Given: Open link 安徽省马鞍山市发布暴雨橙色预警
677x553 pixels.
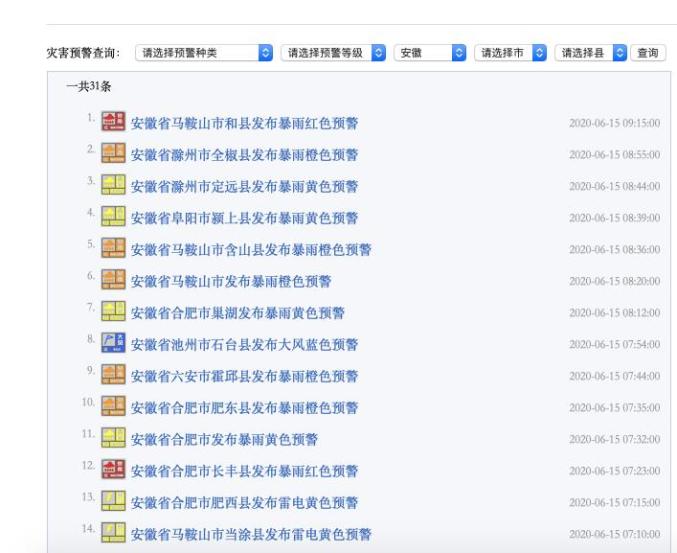Looking at the screenshot, I should pos(231,281).
